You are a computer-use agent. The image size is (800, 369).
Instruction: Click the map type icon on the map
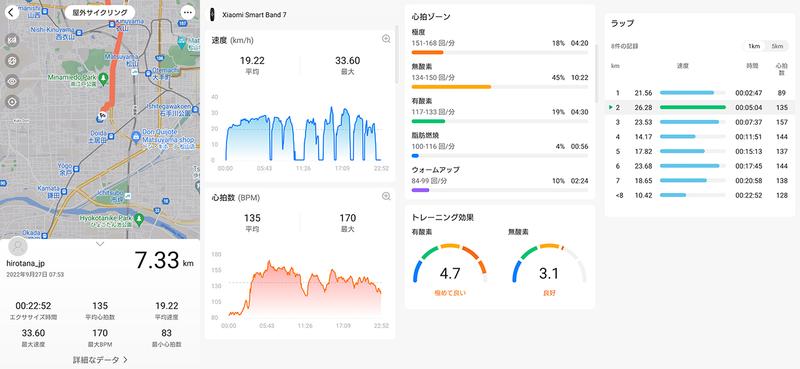click(x=12, y=39)
